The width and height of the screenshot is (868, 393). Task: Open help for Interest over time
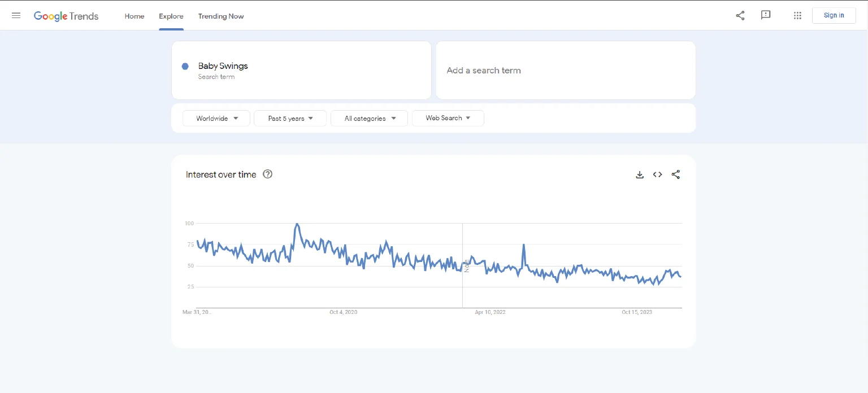click(268, 174)
